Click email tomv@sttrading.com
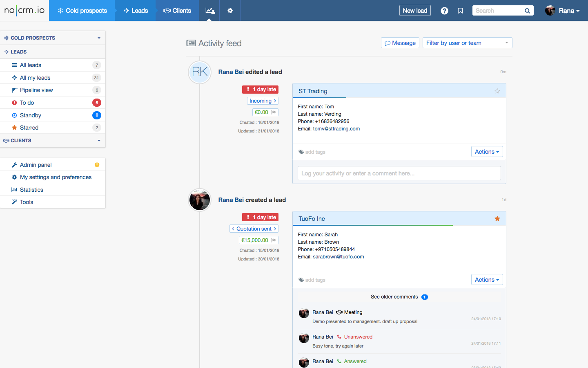The height and width of the screenshot is (368, 588). coord(336,129)
